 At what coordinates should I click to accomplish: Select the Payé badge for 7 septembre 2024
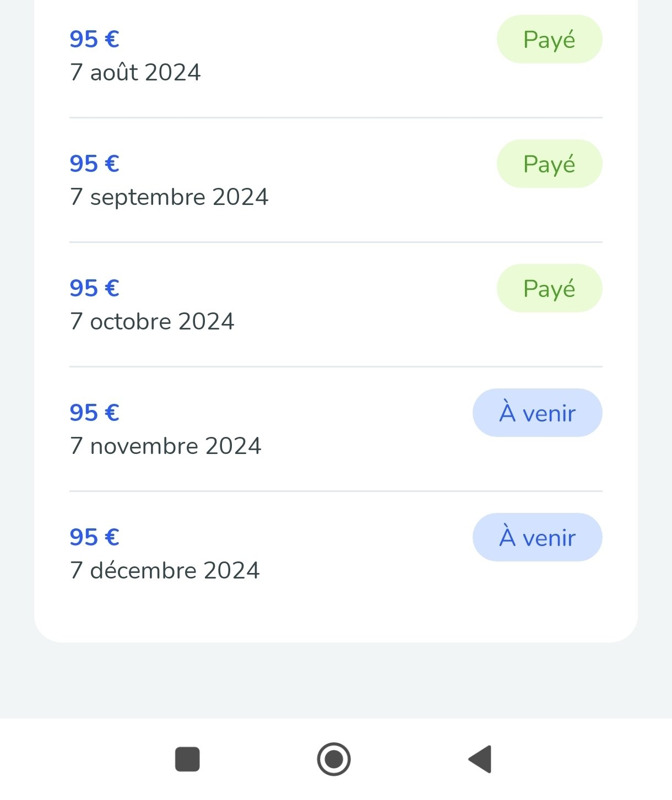549,164
